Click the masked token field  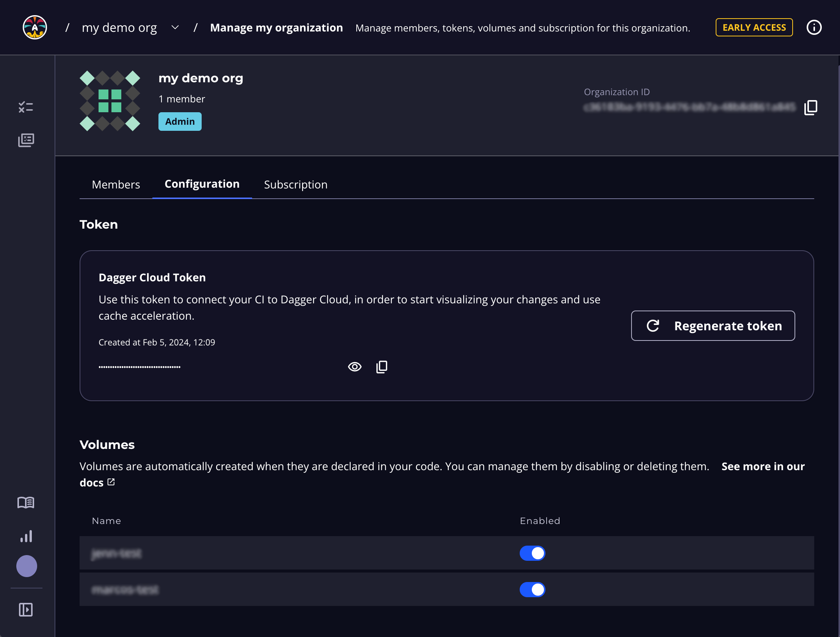coord(139,367)
